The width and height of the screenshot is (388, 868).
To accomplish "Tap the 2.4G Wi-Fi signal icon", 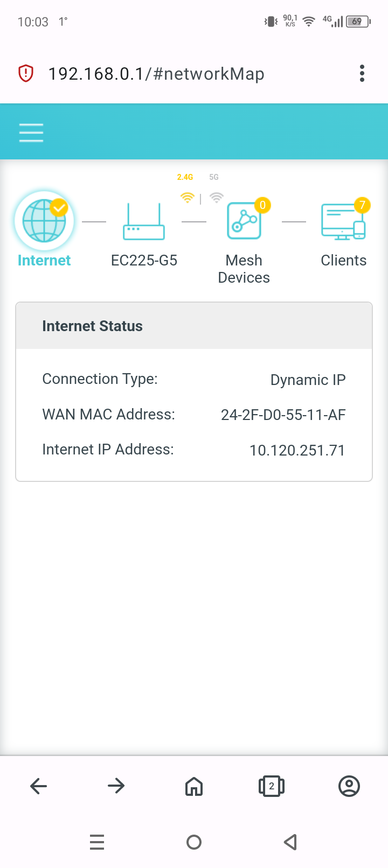I will click(x=187, y=198).
